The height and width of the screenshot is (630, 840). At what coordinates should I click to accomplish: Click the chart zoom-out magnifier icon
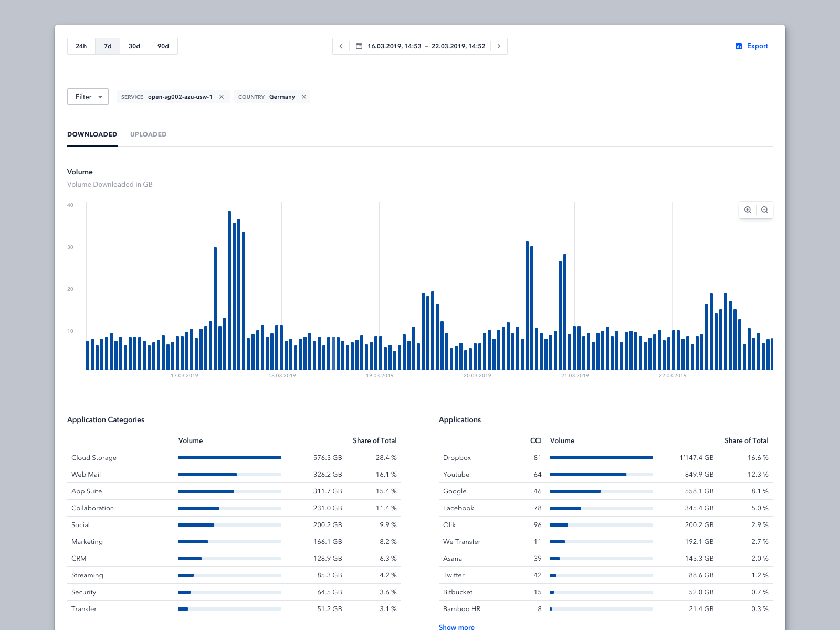764,210
